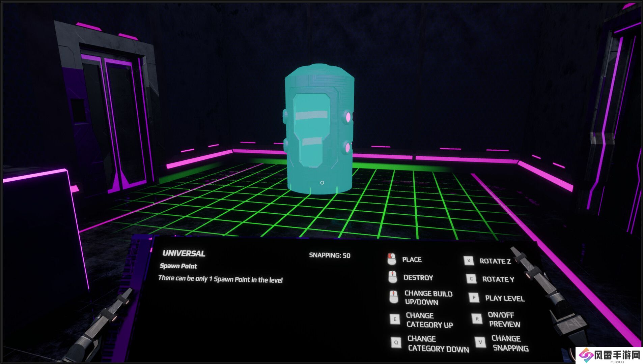This screenshot has width=643, height=364.
Task: Click the PLAY LEVEL label
Action: (505, 298)
